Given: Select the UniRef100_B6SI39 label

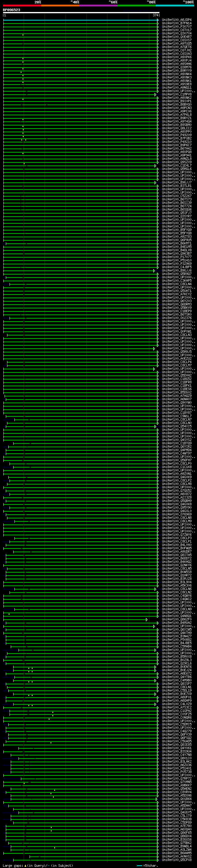Looking at the screenshot, I should 177,203.
